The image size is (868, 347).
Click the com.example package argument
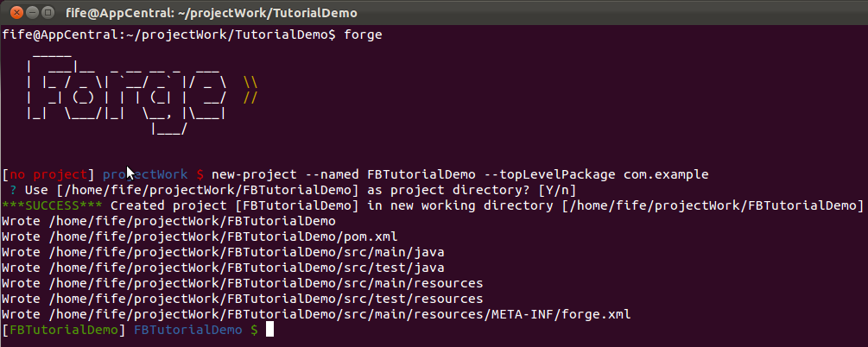click(x=666, y=175)
